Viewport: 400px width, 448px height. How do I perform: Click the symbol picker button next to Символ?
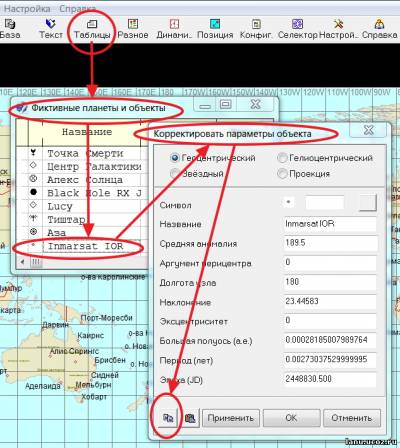(367, 203)
